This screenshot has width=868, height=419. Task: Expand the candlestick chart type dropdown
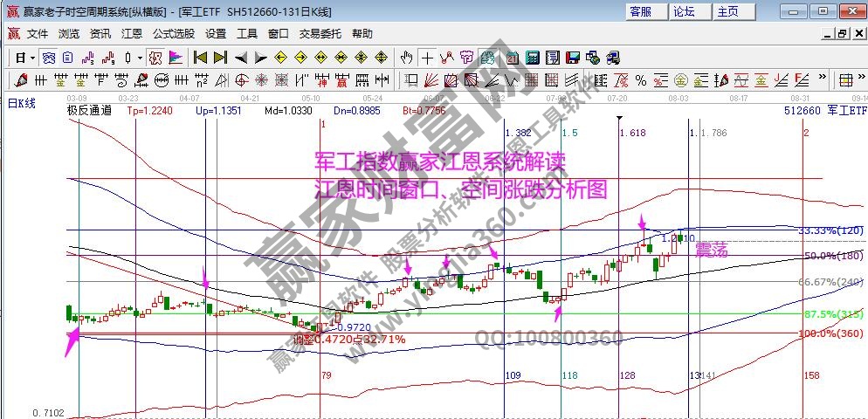[x=140, y=58]
